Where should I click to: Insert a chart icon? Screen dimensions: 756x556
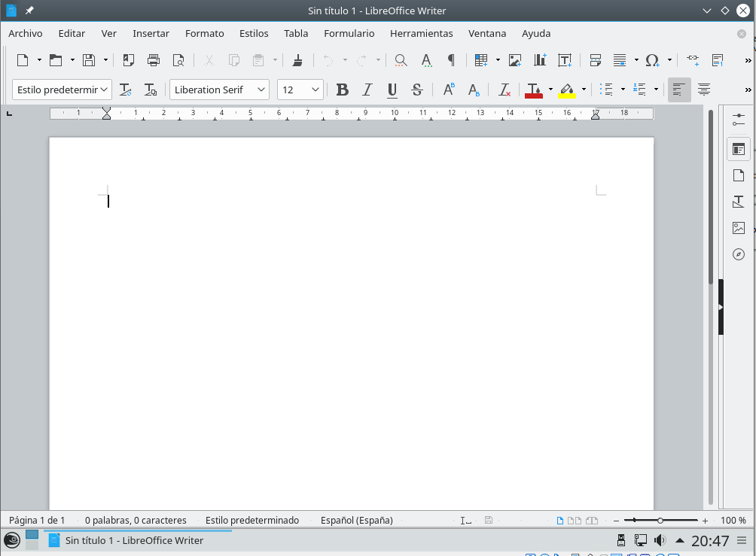[x=540, y=60]
